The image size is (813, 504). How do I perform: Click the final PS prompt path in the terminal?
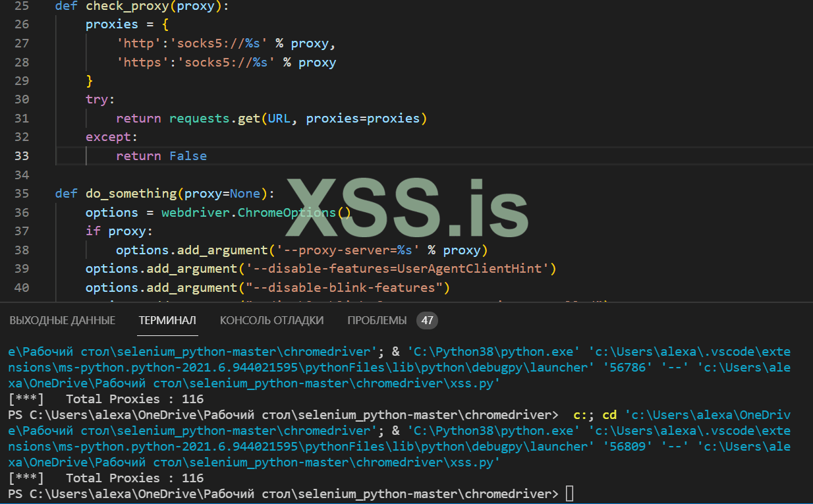pos(282,493)
